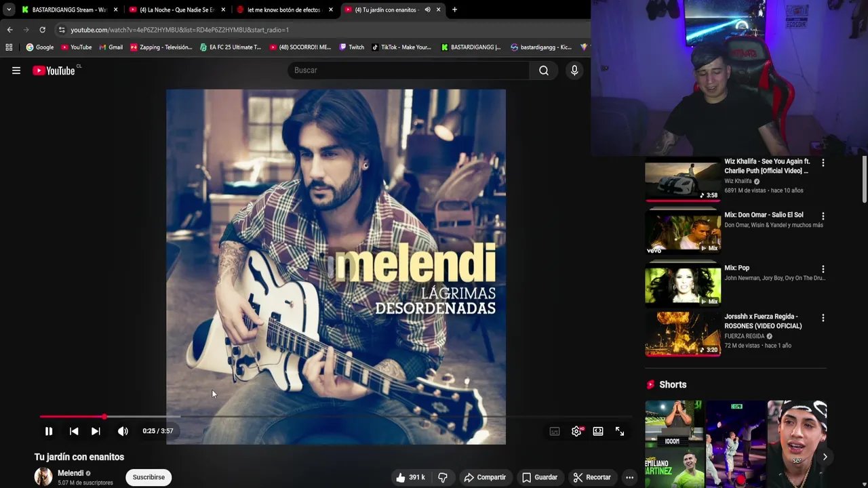Focus the Buscar search field

point(409,70)
